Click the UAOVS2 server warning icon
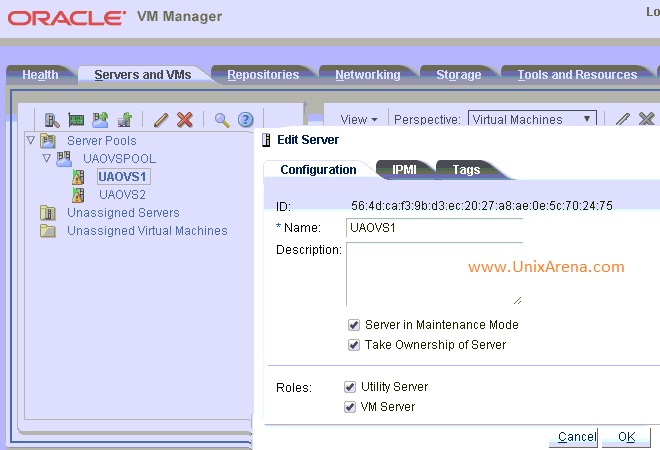Screen dimensions: 660x450 pos(78,195)
